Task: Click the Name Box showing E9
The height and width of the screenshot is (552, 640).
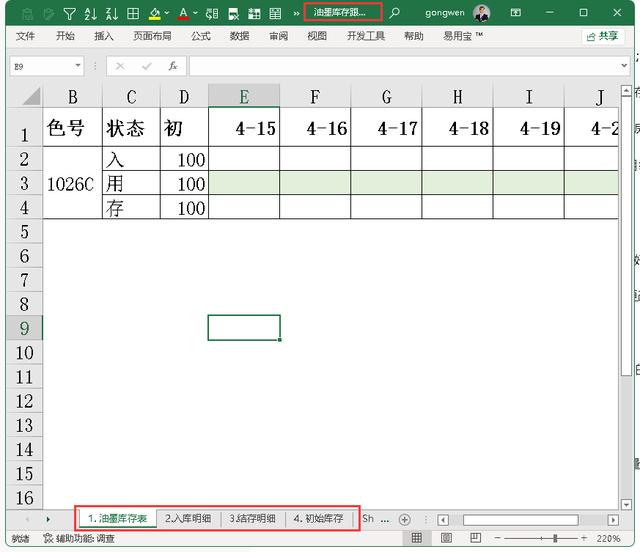Action: click(42, 66)
